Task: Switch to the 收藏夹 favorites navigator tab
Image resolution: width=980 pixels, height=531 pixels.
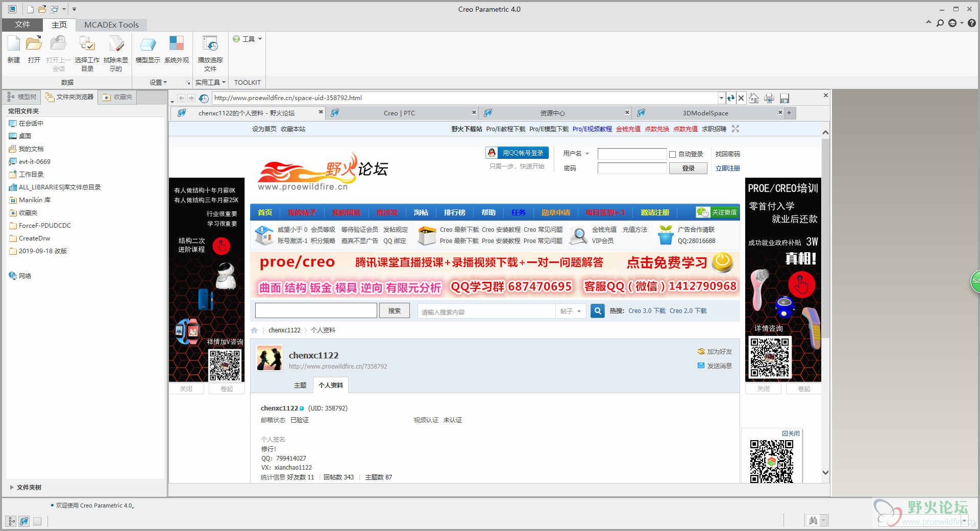Action: pyautogui.click(x=118, y=97)
